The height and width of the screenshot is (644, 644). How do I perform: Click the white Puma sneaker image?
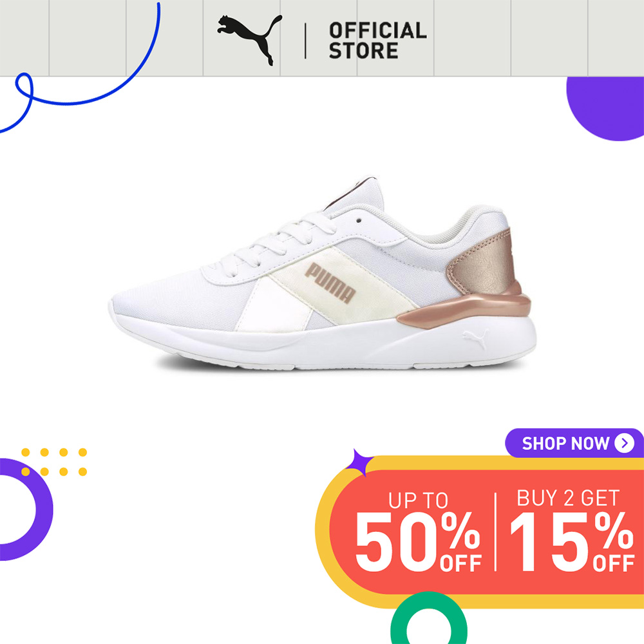click(x=323, y=273)
